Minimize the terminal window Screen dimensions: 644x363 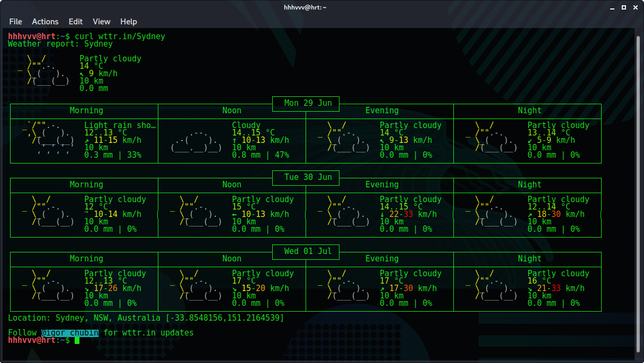612,7
